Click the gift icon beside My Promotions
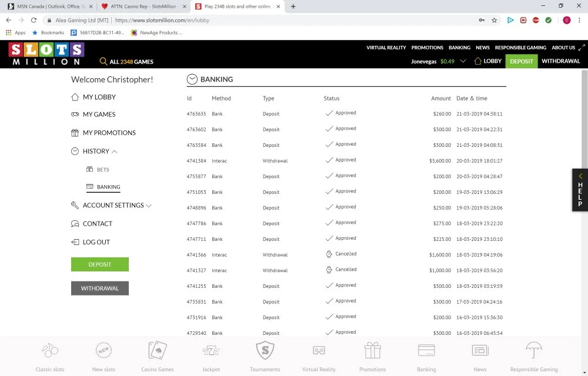Image resolution: width=588 pixels, height=376 pixels. coord(75,133)
